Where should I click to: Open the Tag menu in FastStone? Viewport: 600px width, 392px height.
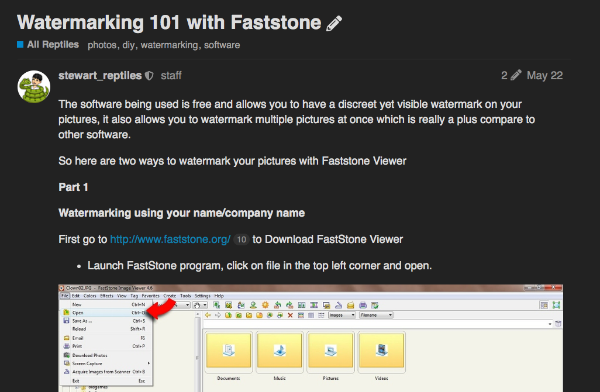[134, 296]
